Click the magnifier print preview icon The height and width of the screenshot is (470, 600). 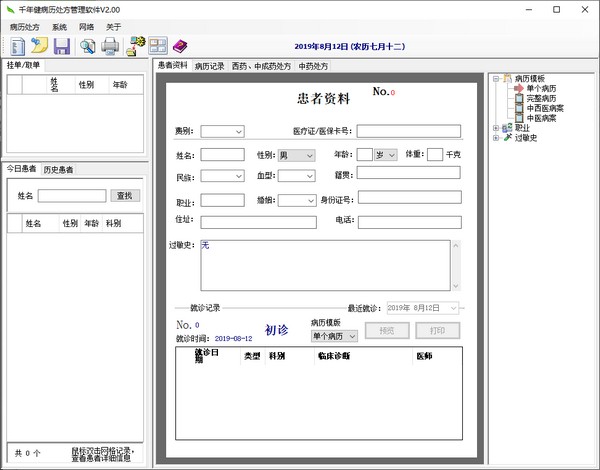coord(87,46)
